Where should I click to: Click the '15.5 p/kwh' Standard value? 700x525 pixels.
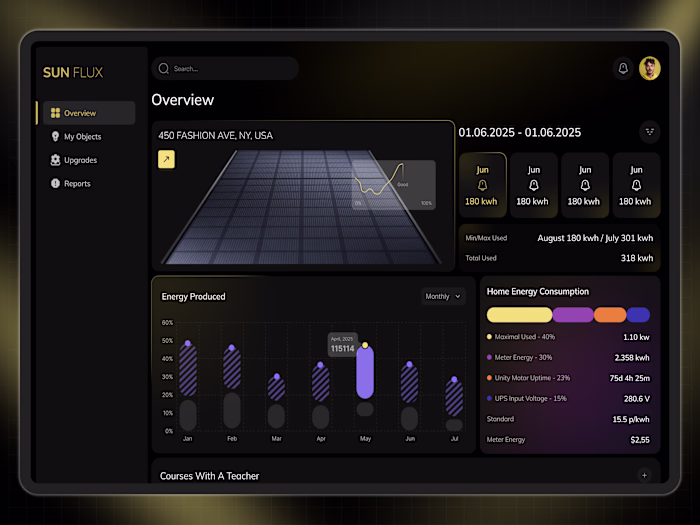pos(631,419)
